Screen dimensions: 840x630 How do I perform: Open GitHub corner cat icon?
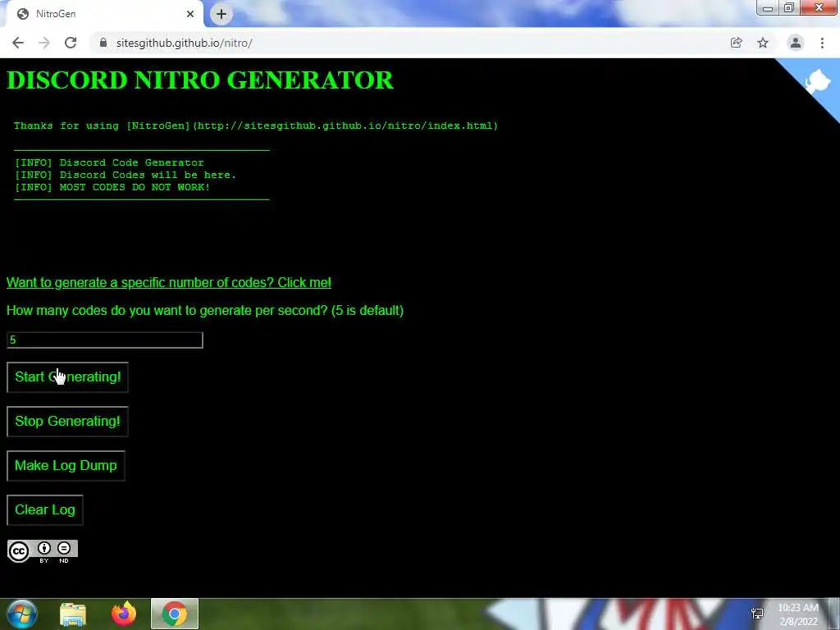pos(817,83)
